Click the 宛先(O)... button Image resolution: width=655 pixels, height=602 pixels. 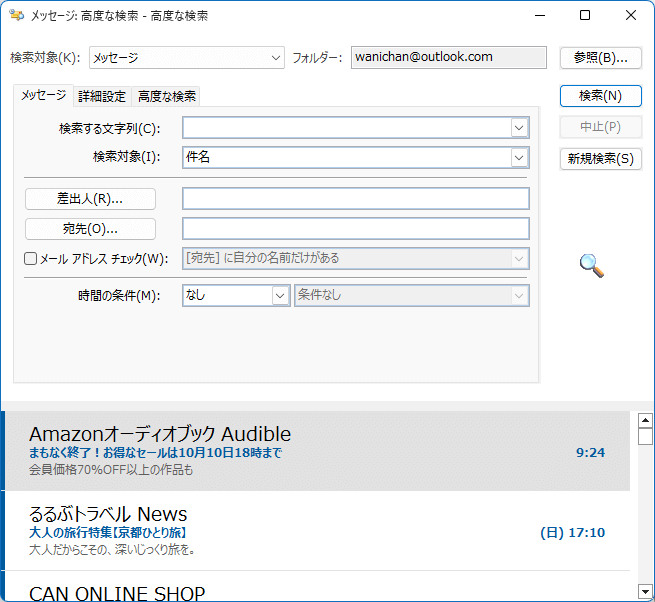[90, 229]
